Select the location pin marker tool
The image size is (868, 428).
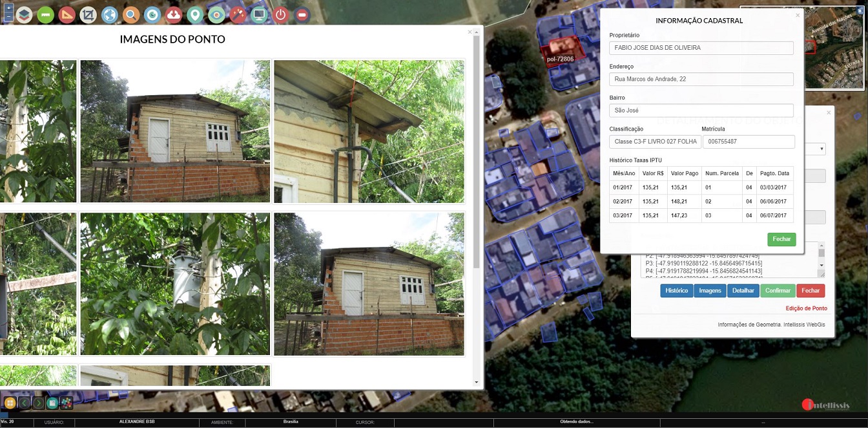[x=195, y=14]
